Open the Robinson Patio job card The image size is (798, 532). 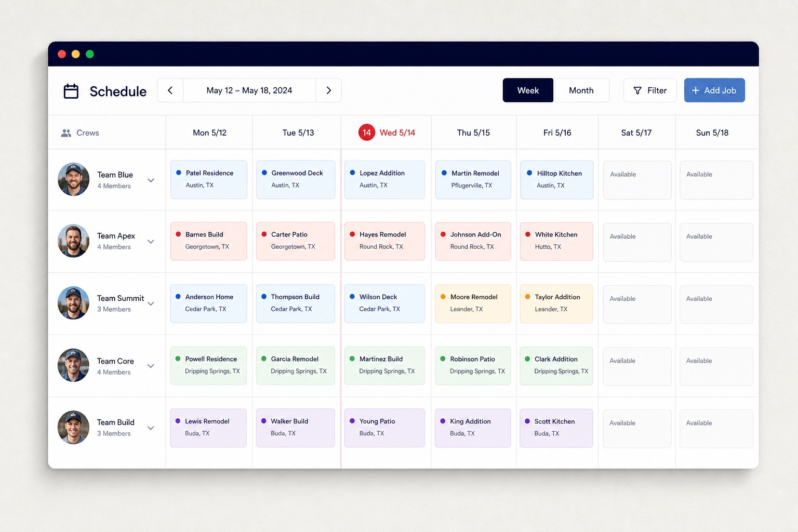pyautogui.click(x=473, y=366)
